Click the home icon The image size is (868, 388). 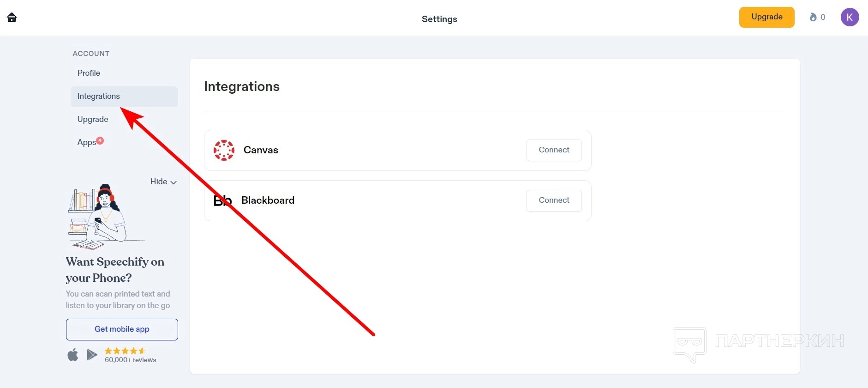click(12, 18)
